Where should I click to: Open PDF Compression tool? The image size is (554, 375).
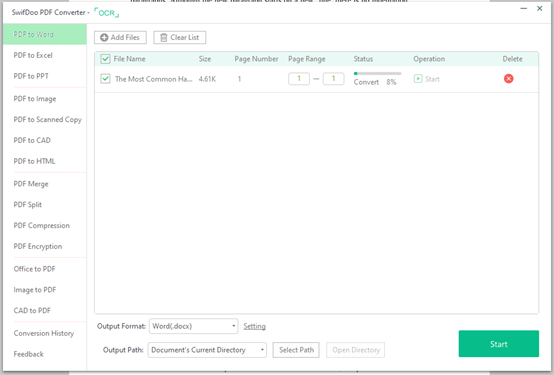[x=41, y=225]
